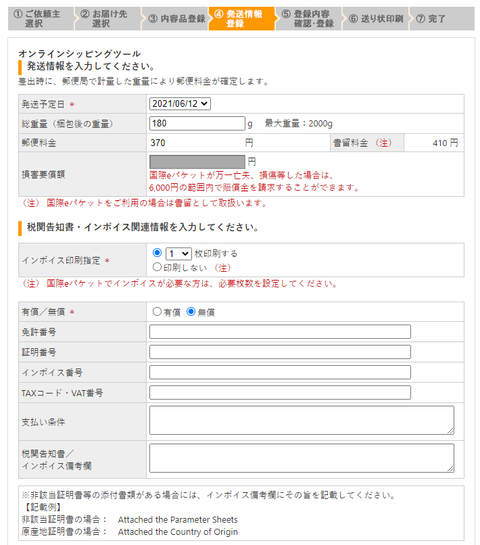Image resolution: width=480 pixels, height=545 pixels.
Task: Select the 枚印刷する radio button
Action: click(x=157, y=253)
